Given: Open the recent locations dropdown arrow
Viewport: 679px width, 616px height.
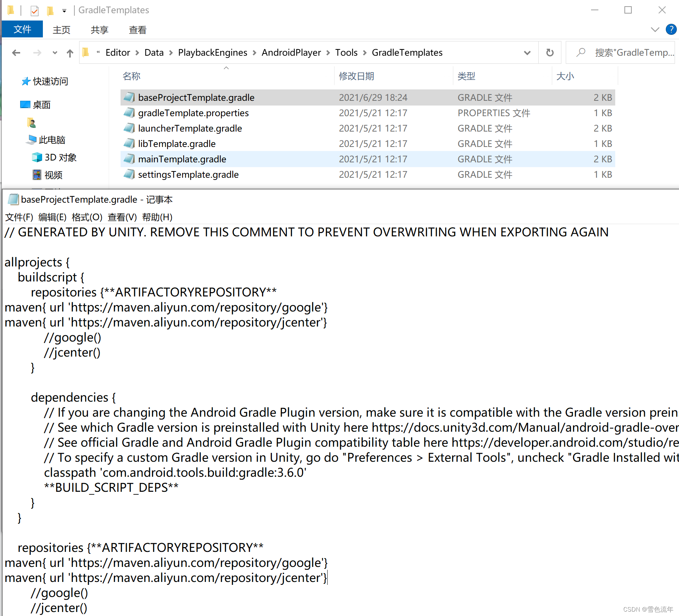Looking at the screenshot, I should [55, 53].
